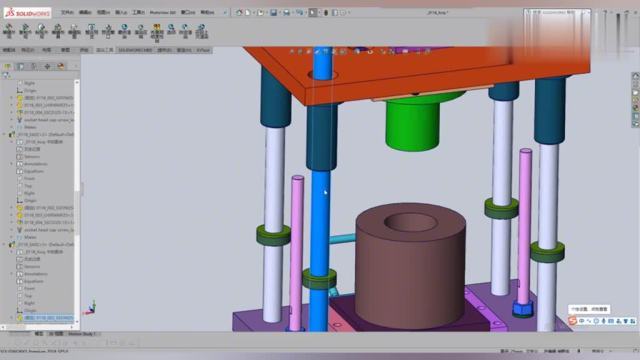Click the Print icon in top toolbar
The image size is (640, 360).
pyautogui.click(x=286, y=13)
